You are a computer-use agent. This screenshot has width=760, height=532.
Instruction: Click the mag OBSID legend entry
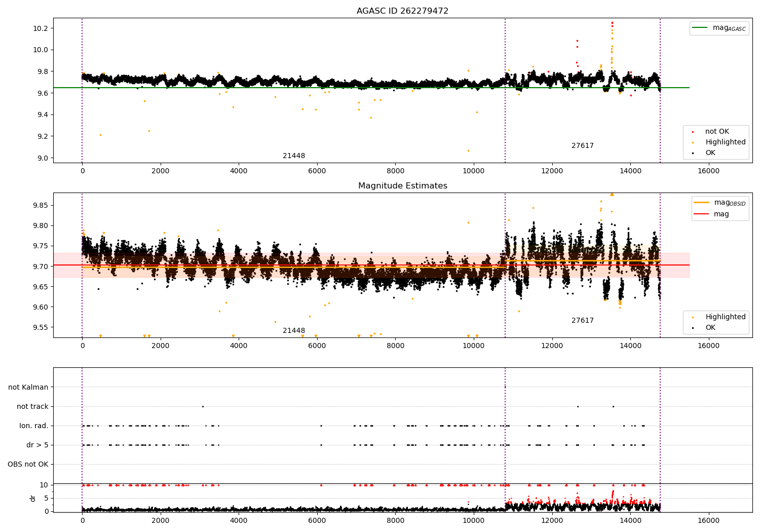[x=720, y=203]
